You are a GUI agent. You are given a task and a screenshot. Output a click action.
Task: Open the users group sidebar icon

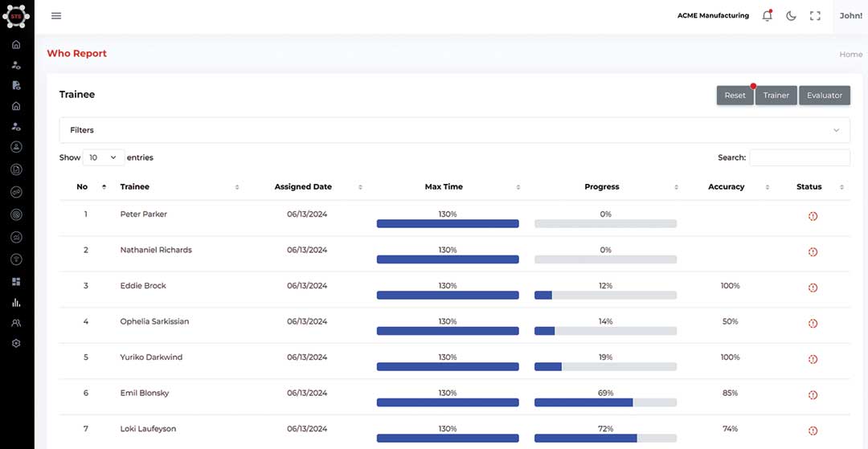pyautogui.click(x=16, y=323)
